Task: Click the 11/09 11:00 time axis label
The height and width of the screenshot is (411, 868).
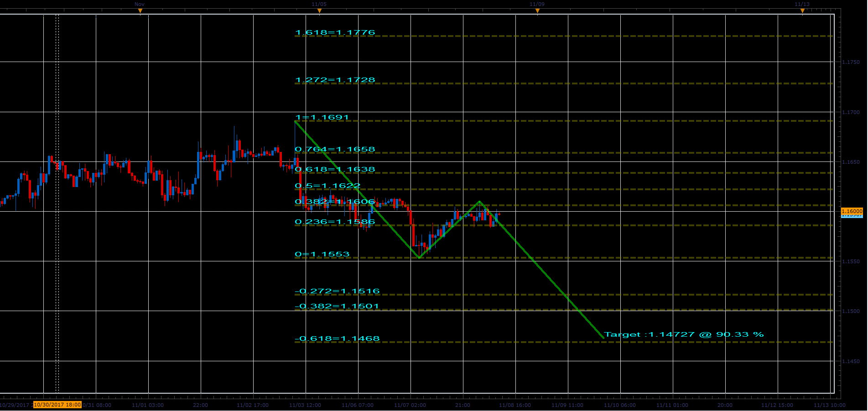Action: 567,405
